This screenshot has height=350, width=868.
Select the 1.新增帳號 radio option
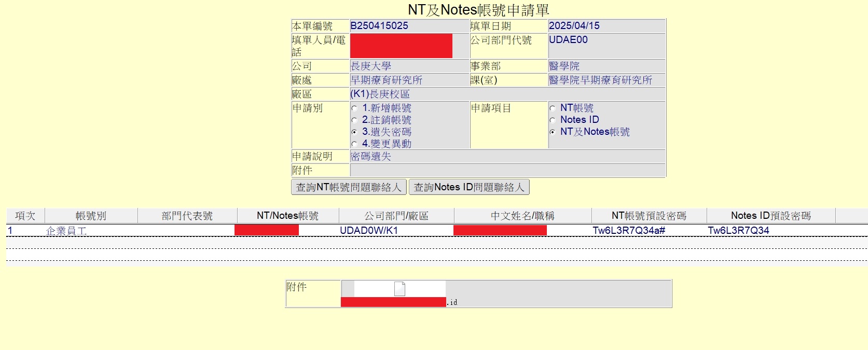[354, 108]
